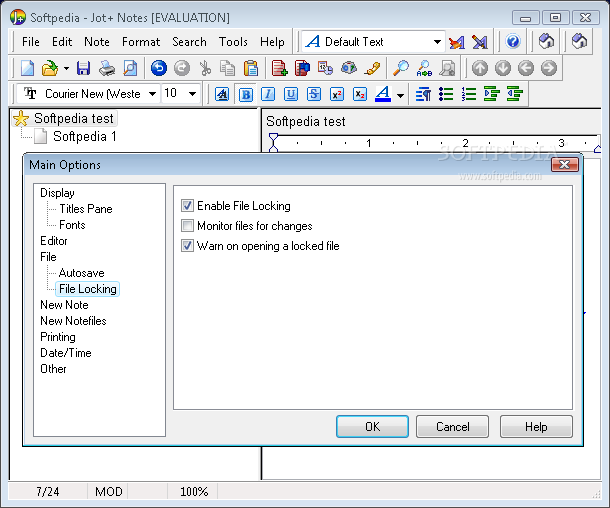Screen dimensions: 610x508
Task: Click the Print icon
Action: pos(107,68)
